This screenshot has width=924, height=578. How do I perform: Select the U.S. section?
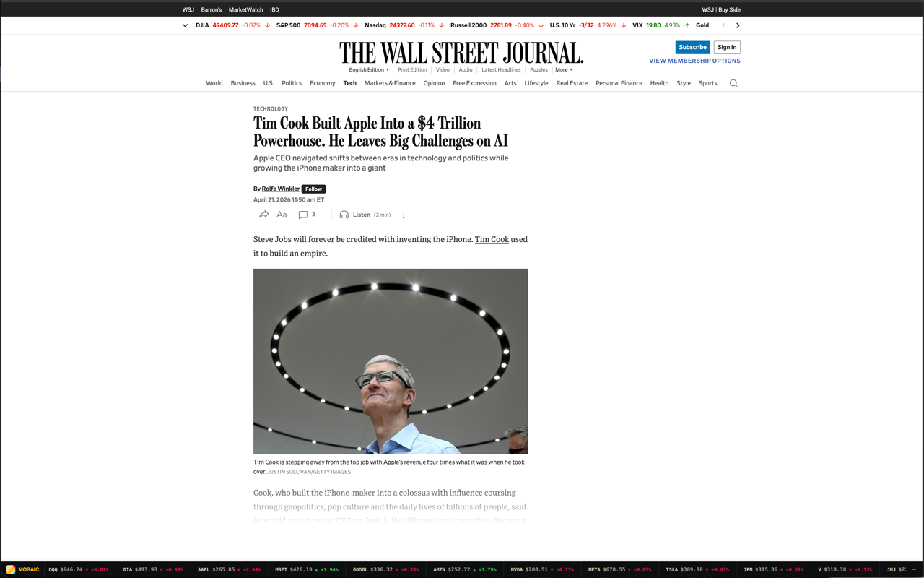269,83
